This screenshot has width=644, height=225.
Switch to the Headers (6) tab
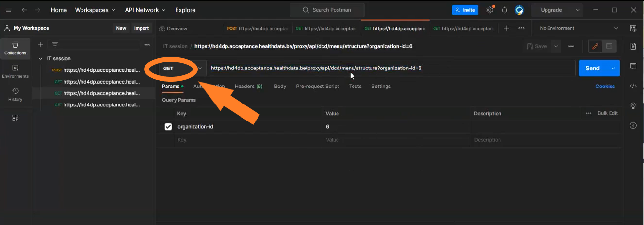pos(248,86)
